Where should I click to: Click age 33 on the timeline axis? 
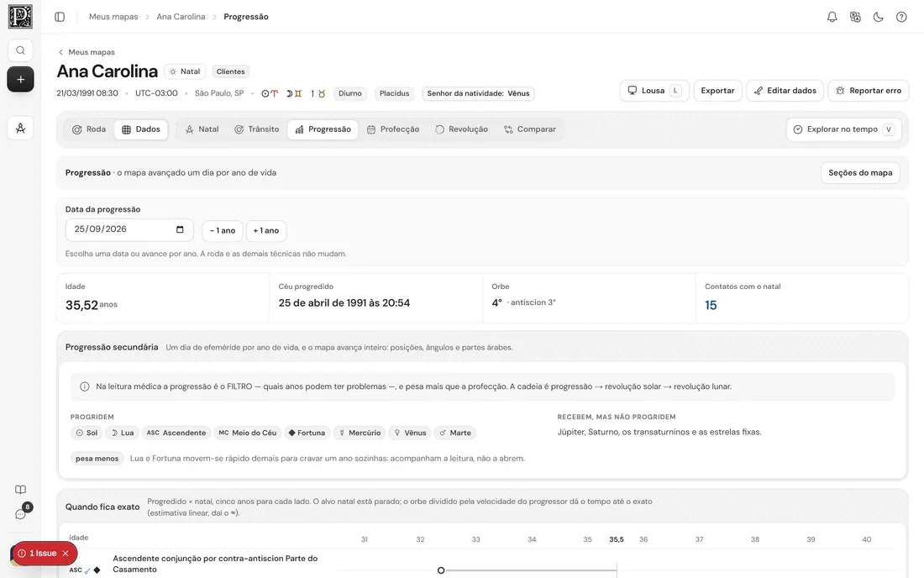point(475,539)
